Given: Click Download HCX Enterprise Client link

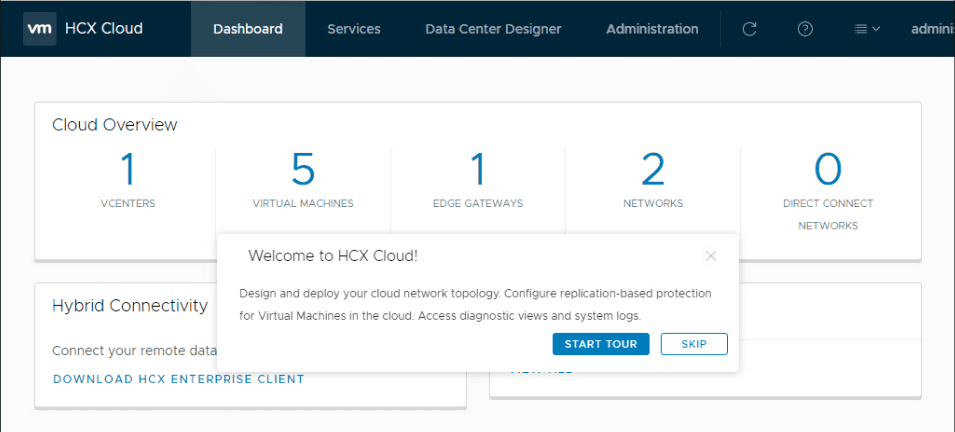Looking at the screenshot, I should pyautogui.click(x=178, y=379).
